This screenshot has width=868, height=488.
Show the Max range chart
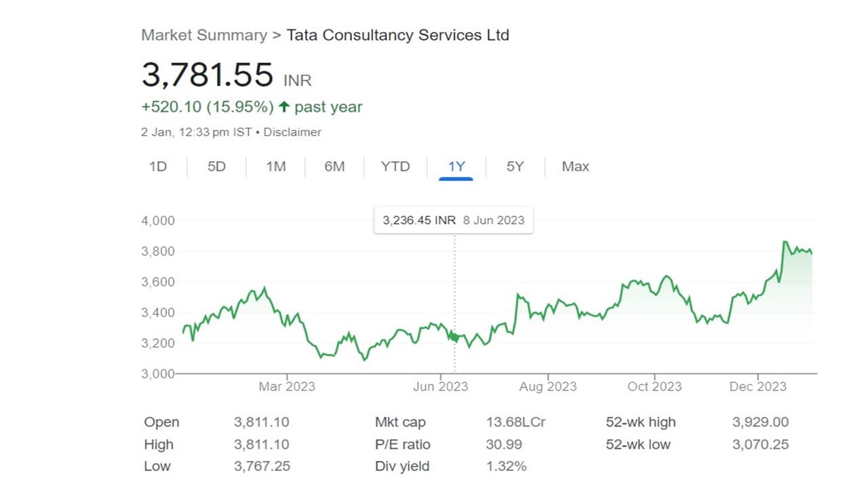point(576,167)
